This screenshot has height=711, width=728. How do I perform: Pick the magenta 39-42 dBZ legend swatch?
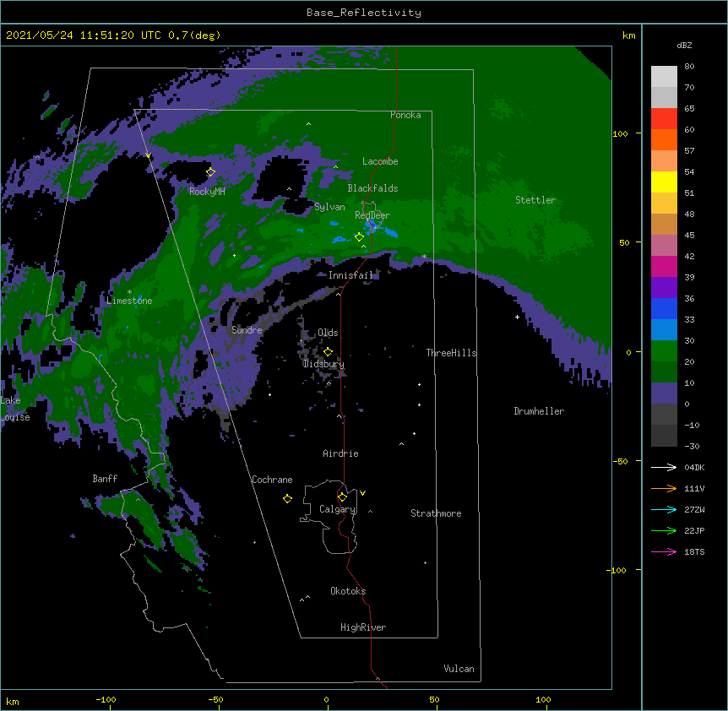click(x=664, y=266)
